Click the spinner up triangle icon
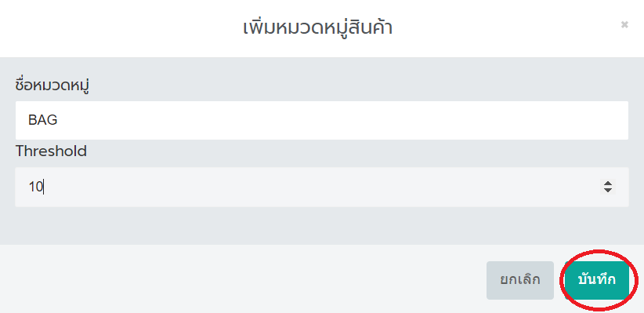644x313 pixels. (x=608, y=184)
